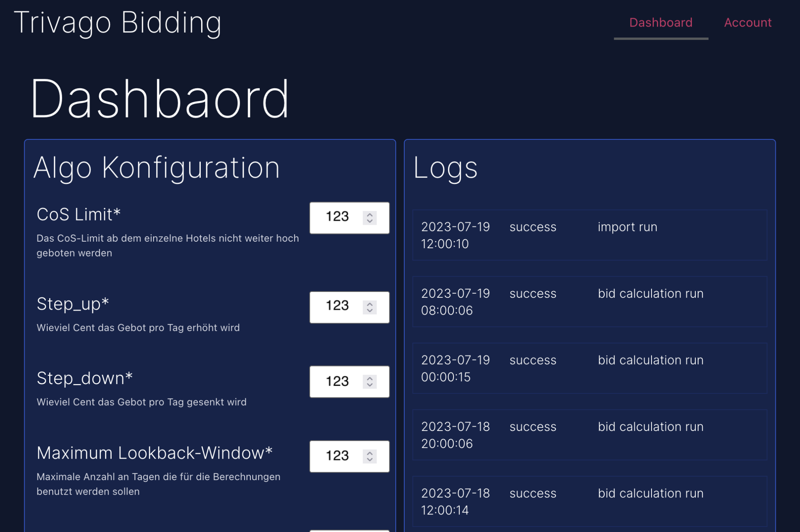This screenshot has height=532, width=800.
Task: Switch to the Account tab
Action: (748, 23)
